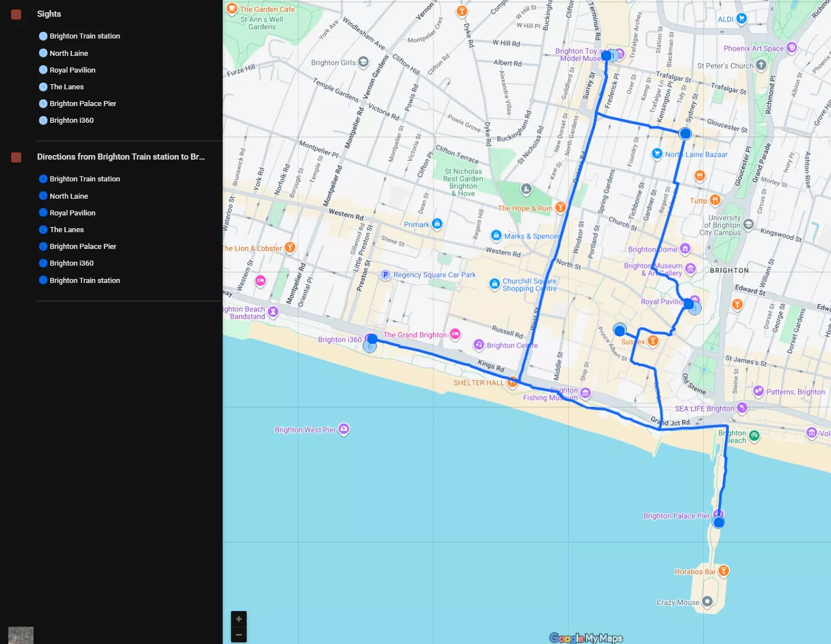Select North Laine in Sights list
831x644 pixels.
69,53
